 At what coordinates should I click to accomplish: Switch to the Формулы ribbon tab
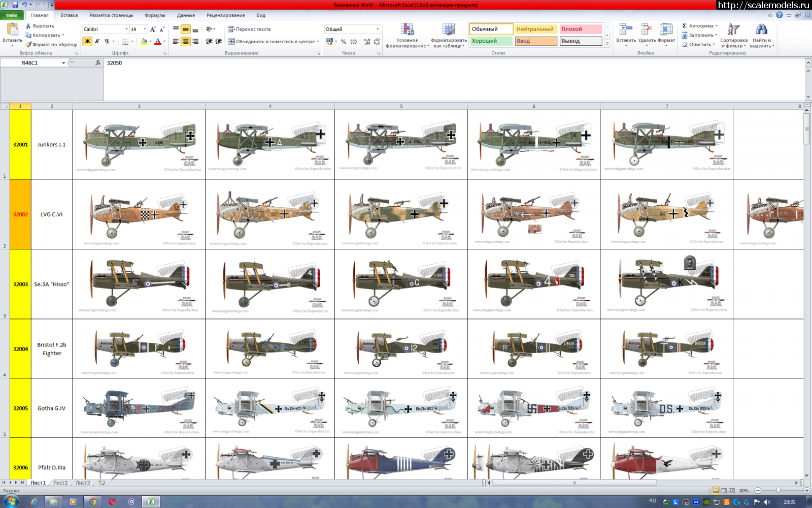click(x=155, y=15)
